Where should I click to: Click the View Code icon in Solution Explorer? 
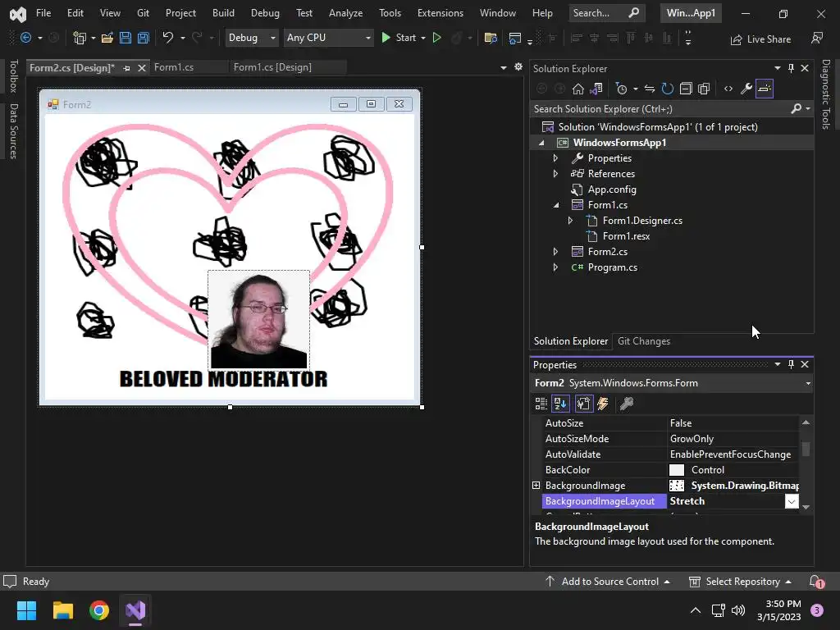pos(728,89)
